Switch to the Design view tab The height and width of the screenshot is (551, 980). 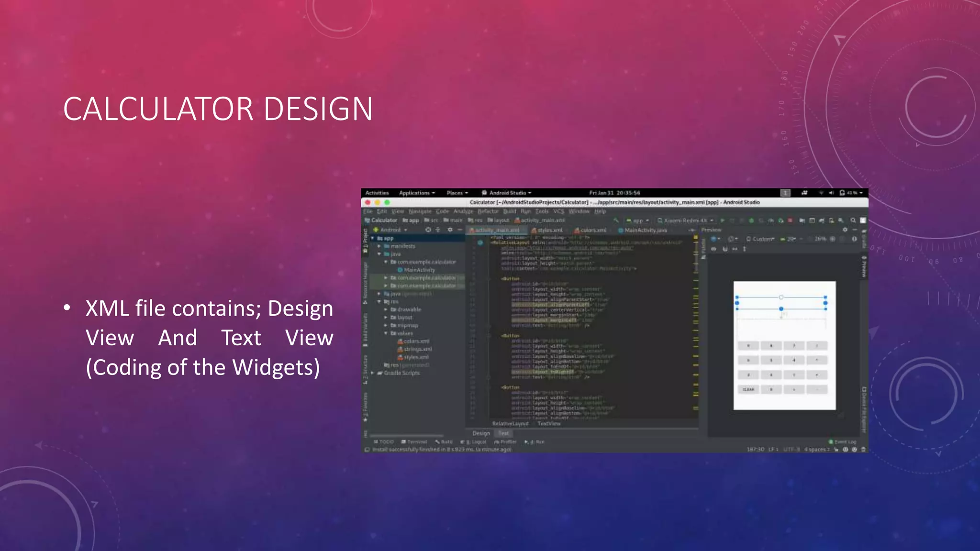481,433
